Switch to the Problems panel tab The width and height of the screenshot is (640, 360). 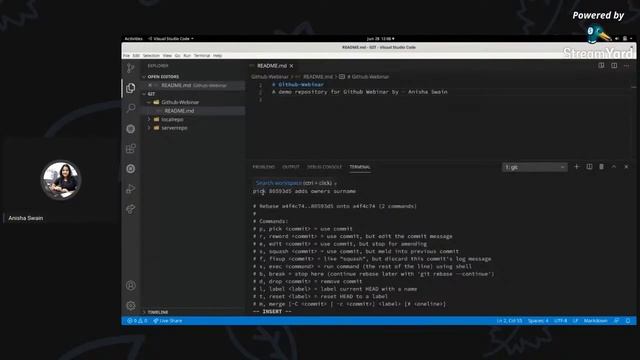[264, 167]
